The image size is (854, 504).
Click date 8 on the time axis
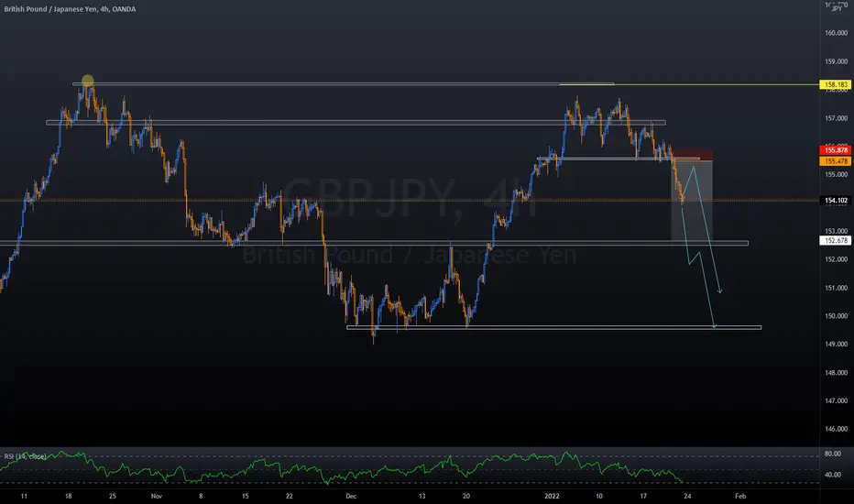tap(201, 497)
